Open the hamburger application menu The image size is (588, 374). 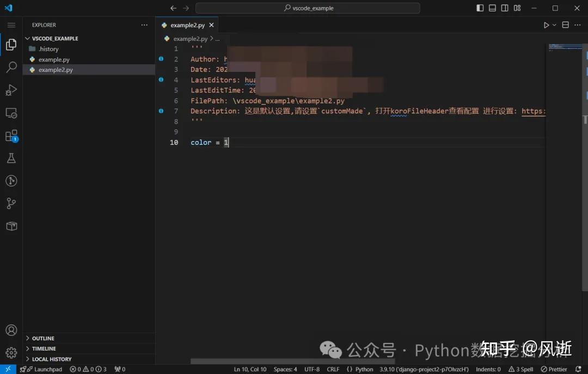click(x=11, y=25)
